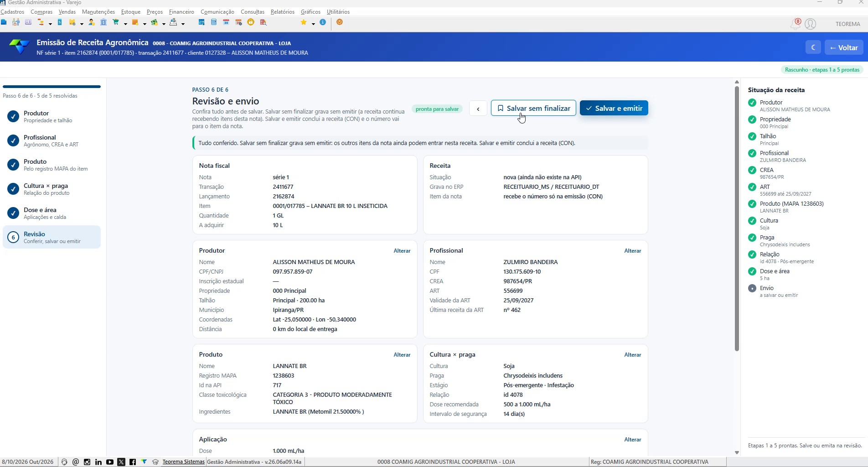The width and height of the screenshot is (868, 467).
Task: Go to the Produtor step in sidebar
Action: [52, 117]
